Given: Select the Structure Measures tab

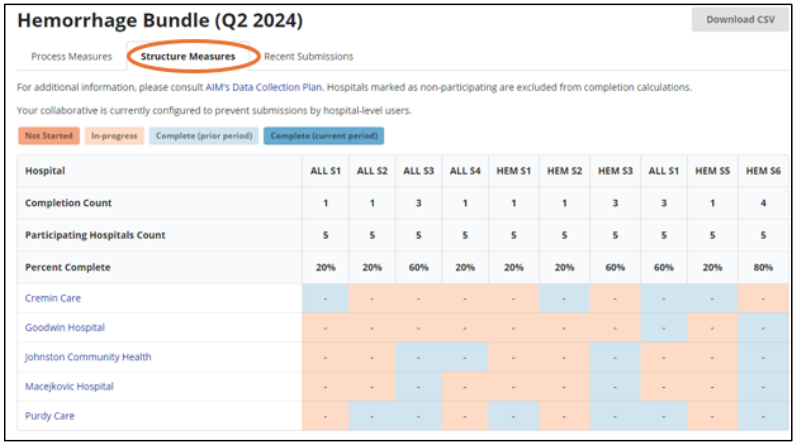Looking at the screenshot, I should pyautogui.click(x=188, y=57).
